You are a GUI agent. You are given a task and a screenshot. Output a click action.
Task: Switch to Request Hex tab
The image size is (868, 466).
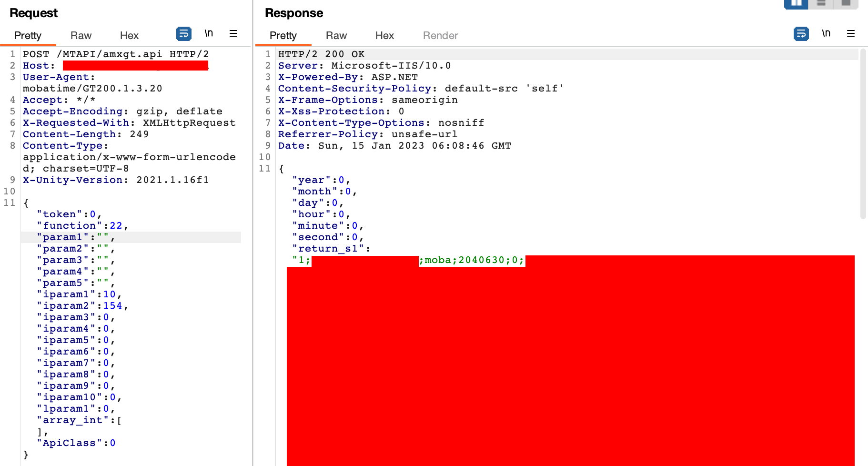pos(129,36)
